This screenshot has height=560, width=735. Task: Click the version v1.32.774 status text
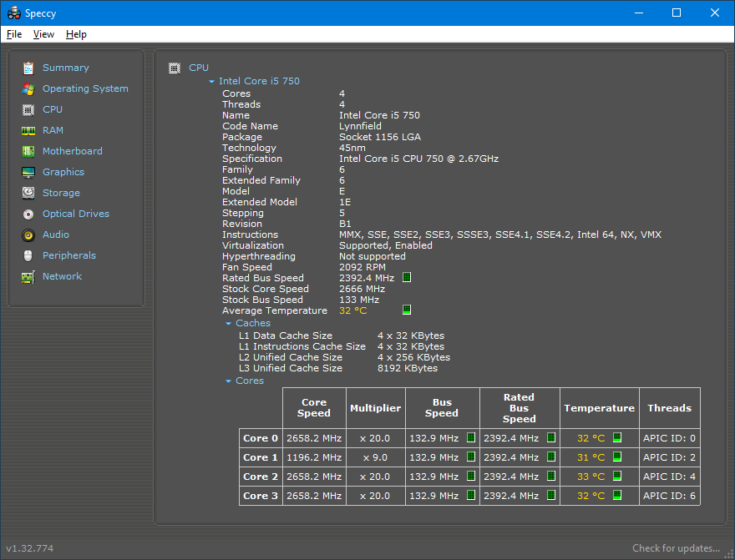tap(29, 548)
